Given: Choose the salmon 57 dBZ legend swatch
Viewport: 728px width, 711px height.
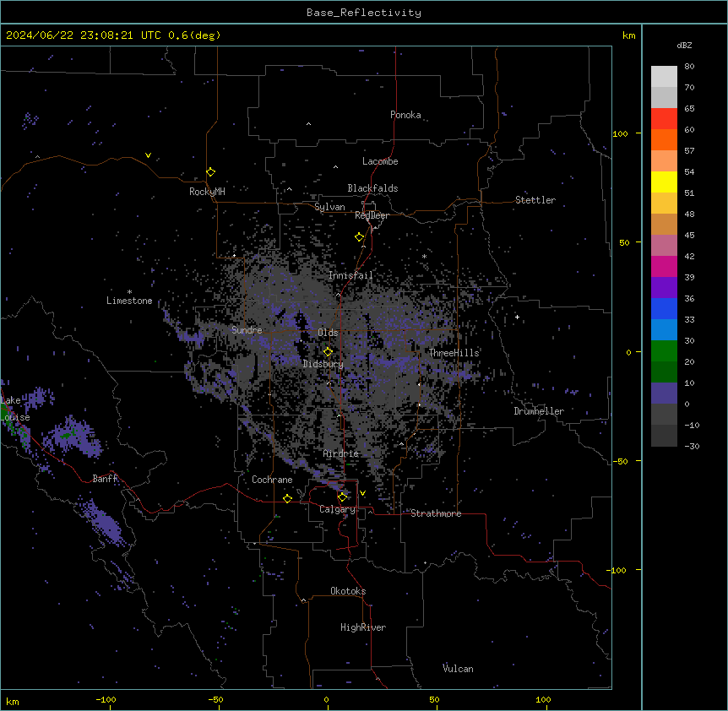Looking at the screenshot, I should 664,161.
